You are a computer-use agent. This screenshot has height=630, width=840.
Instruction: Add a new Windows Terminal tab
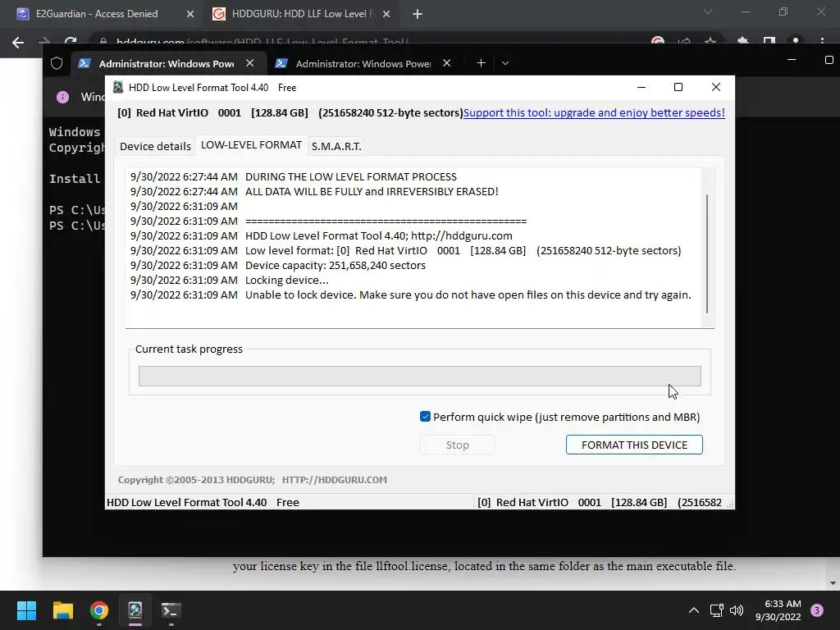481,63
